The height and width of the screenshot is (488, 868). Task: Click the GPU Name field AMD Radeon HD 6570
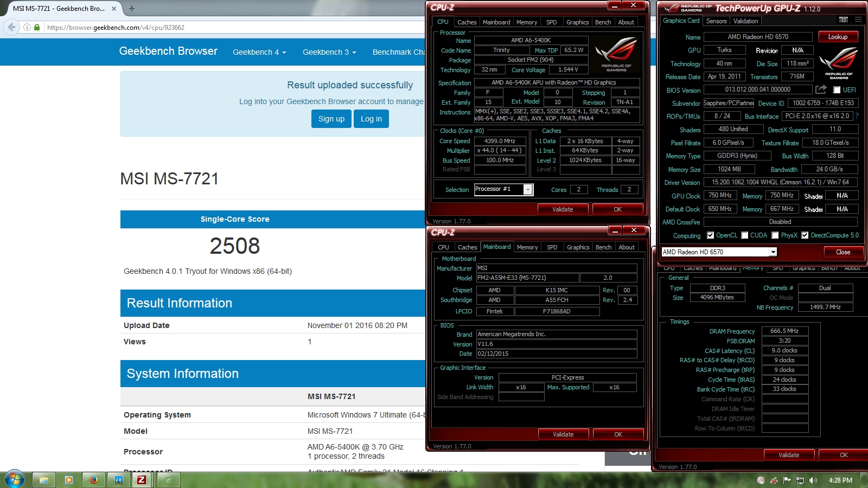click(x=758, y=37)
